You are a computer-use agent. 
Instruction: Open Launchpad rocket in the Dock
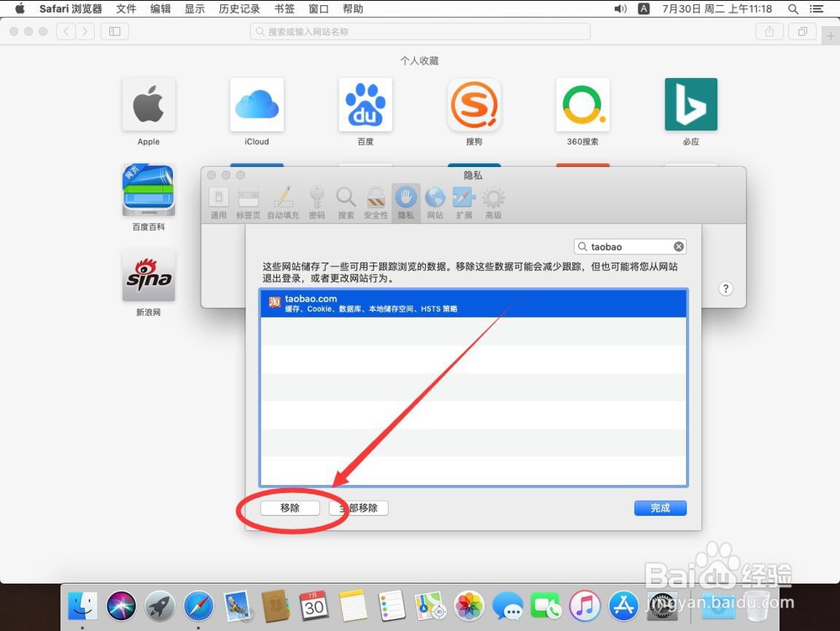[x=160, y=606]
